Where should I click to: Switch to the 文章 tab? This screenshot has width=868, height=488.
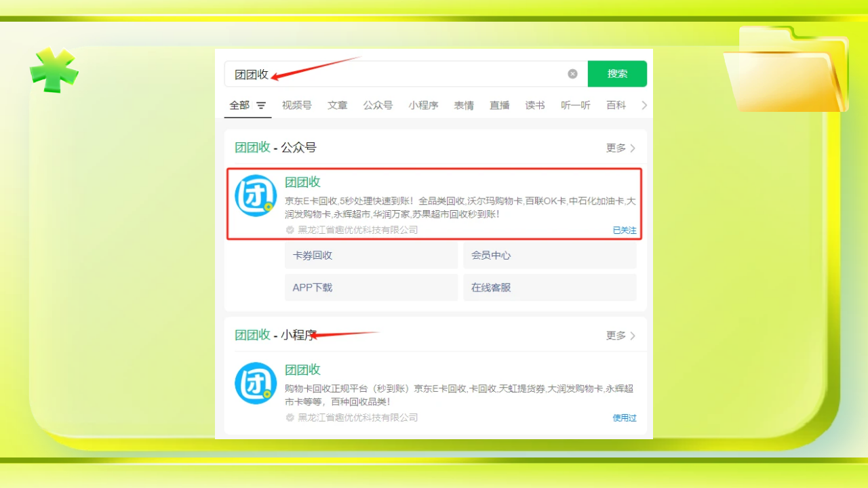click(x=338, y=105)
